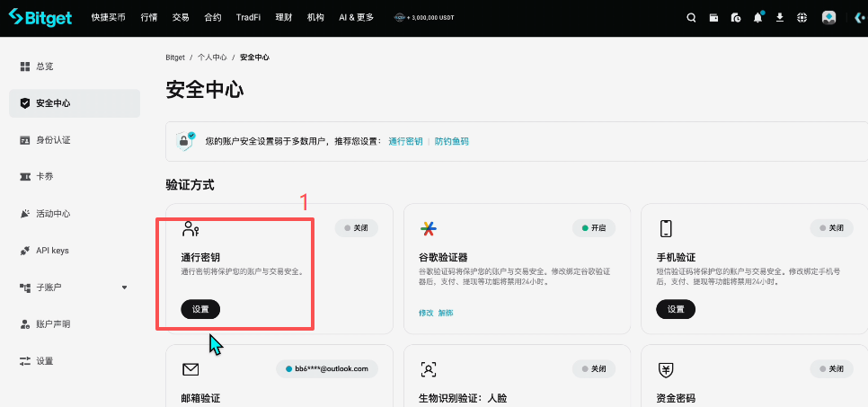Open 活动中心 in the sidebar
868x407 pixels.
[75, 214]
